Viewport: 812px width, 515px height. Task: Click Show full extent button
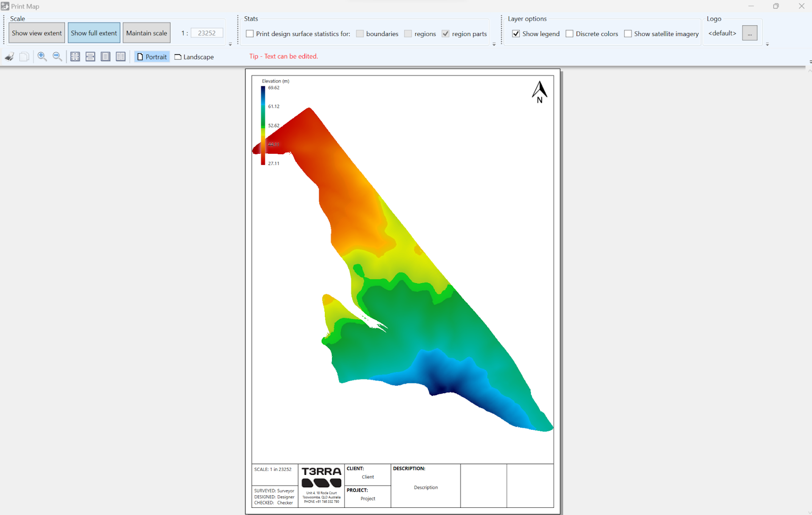point(94,33)
